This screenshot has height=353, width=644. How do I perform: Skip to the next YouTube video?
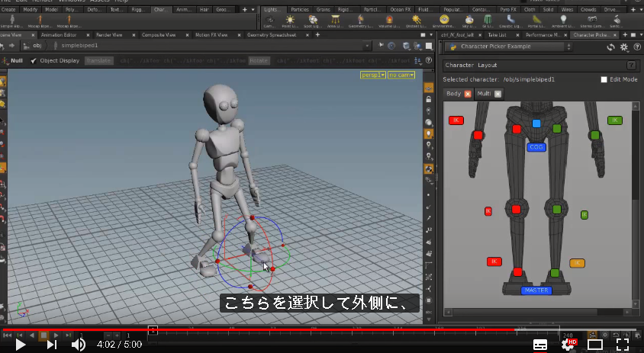(52, 345)
